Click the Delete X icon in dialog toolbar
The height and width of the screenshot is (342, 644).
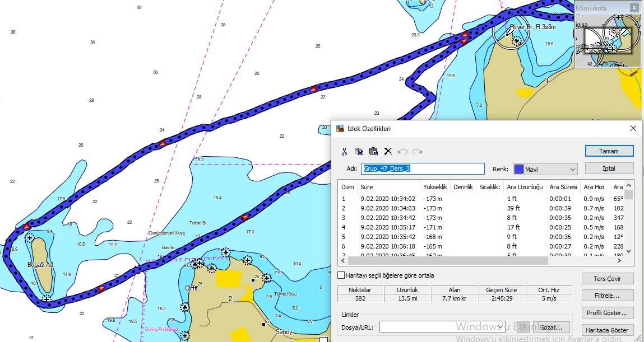click(x=388, y=151)
